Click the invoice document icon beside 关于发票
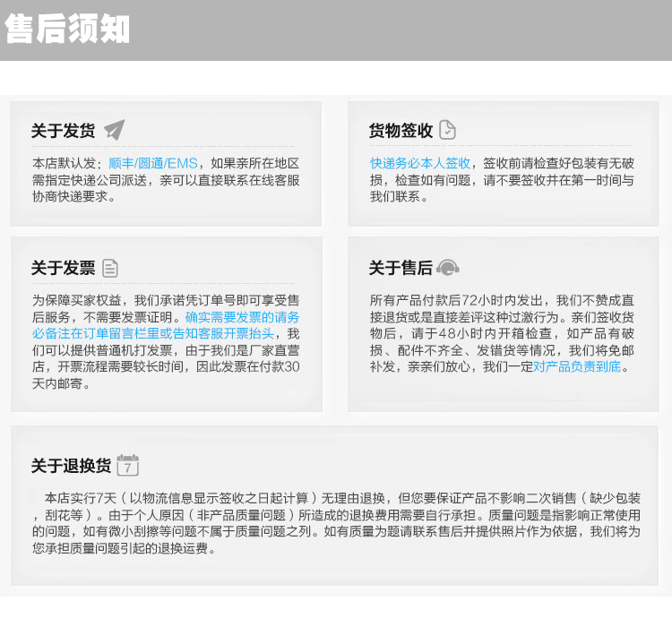The width and height of the screenshot is (672, 644). (110, 268)
